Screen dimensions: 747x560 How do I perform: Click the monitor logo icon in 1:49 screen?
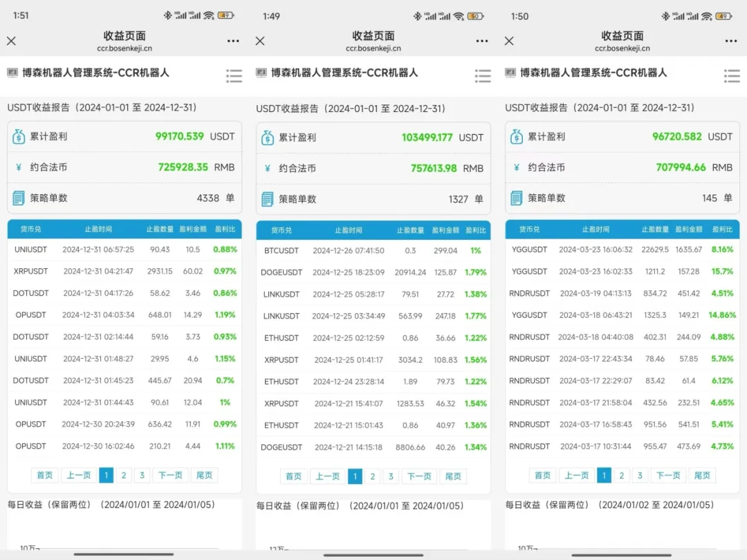261,73
